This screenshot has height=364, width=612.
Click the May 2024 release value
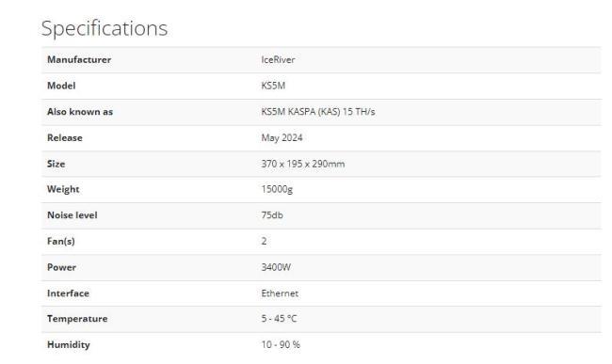click(282, 138)
